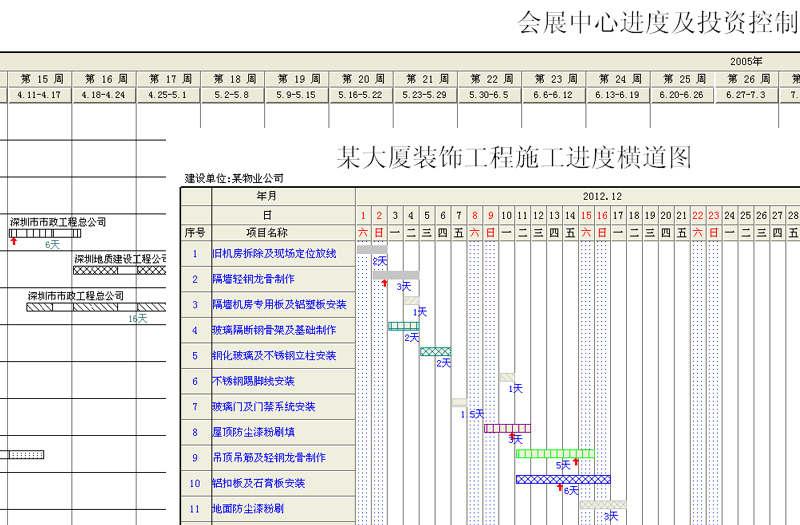
Task: Click the 16天 duration label
Action: click(137, 319)
